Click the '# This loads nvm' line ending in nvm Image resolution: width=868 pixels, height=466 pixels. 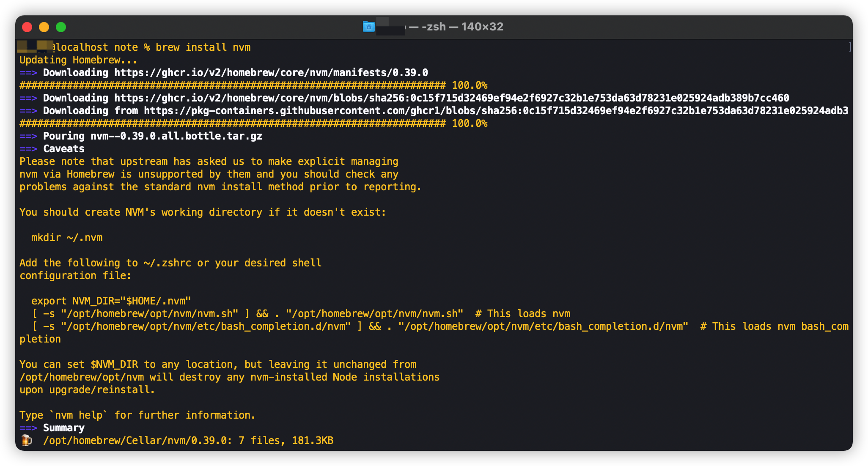[x=301, y=314]
